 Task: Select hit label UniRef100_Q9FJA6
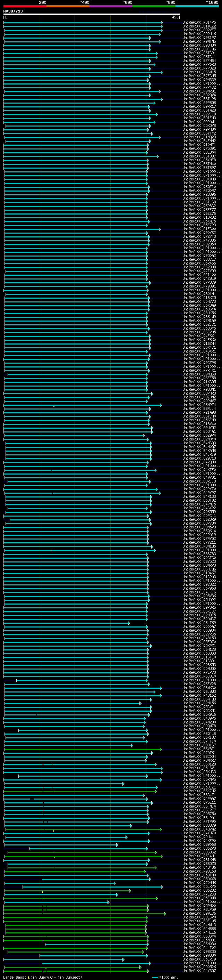(x=199, y=49)
